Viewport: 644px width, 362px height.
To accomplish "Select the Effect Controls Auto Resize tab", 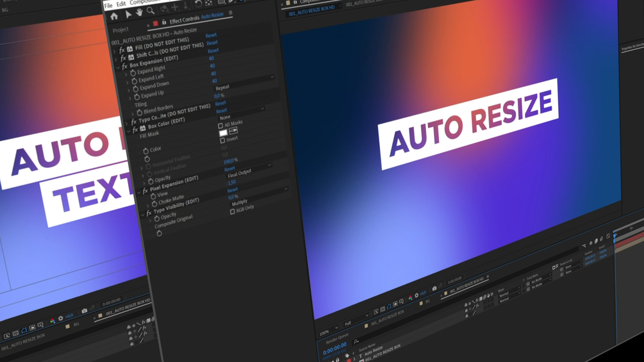I will coord(196,17).
